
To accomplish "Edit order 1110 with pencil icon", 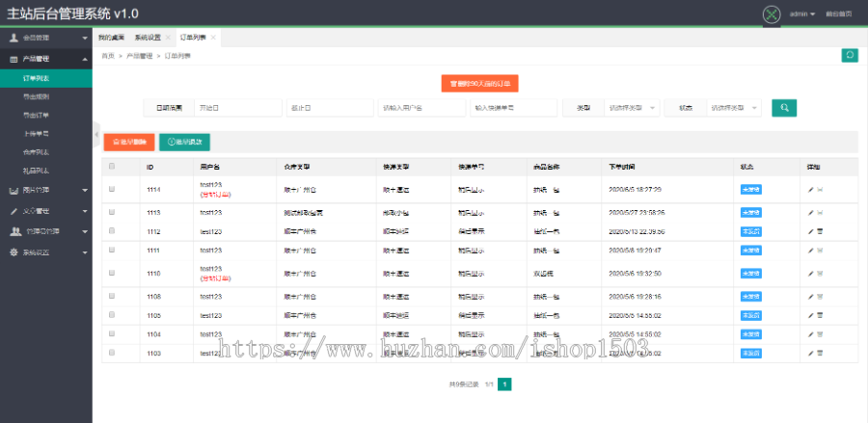I will [810, 274].
